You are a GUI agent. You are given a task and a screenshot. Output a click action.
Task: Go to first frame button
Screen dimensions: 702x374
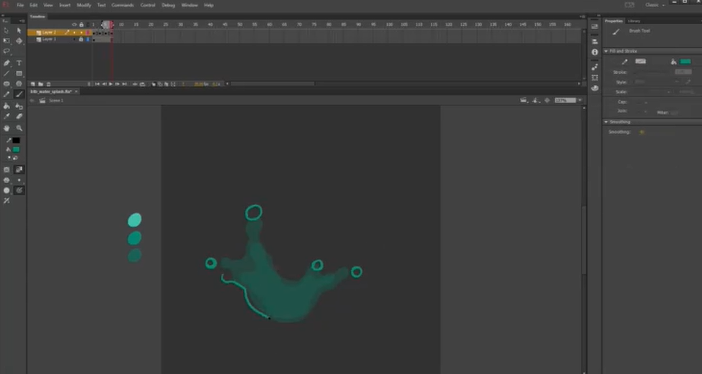click(x=97, y=84)
